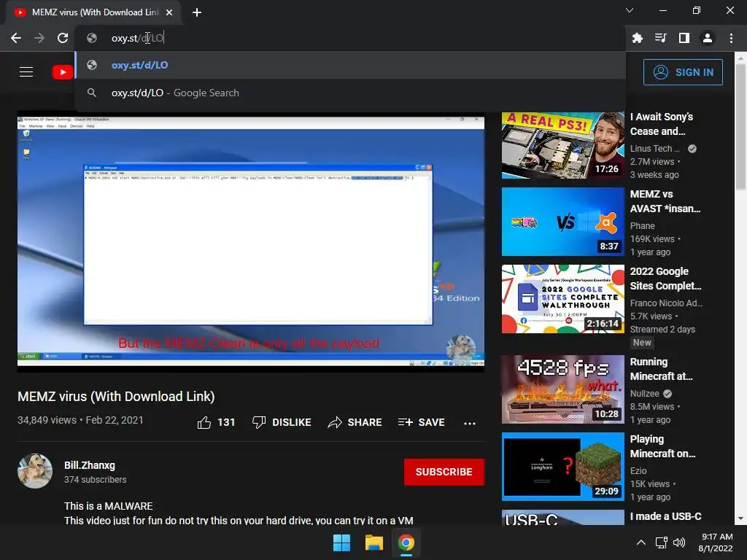747x560 pixels.
Task: Open YouTube hamburger guide menu
Action: [x=26, y=72]
